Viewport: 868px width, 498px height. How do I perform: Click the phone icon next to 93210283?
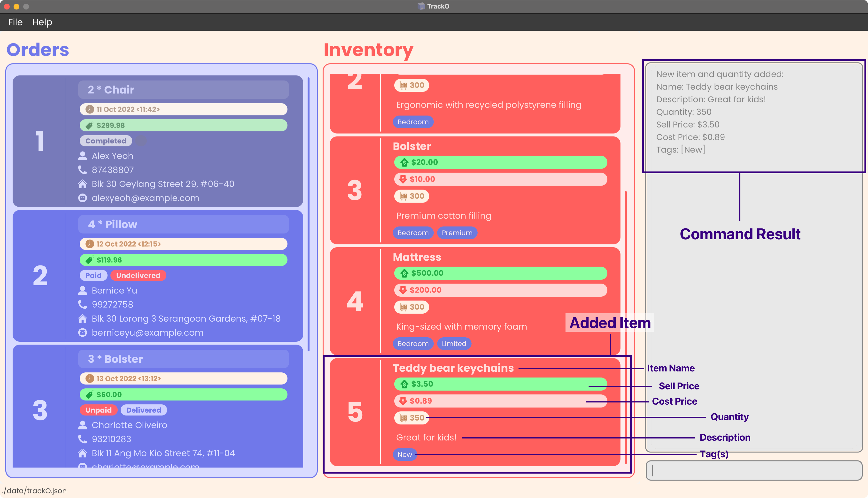click(x=83, y=439)
